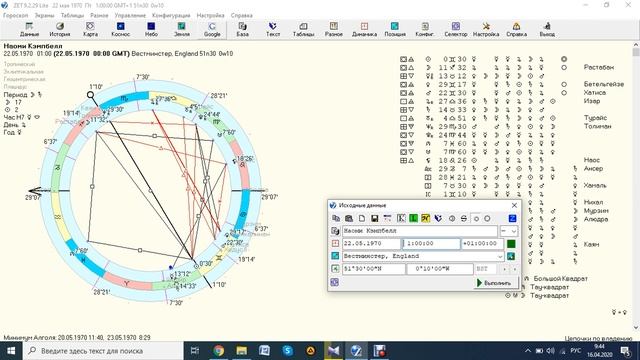
Task: Click blue Z icon in dialog toolbar
Action: pyautogui.click(x=512, y=218)
